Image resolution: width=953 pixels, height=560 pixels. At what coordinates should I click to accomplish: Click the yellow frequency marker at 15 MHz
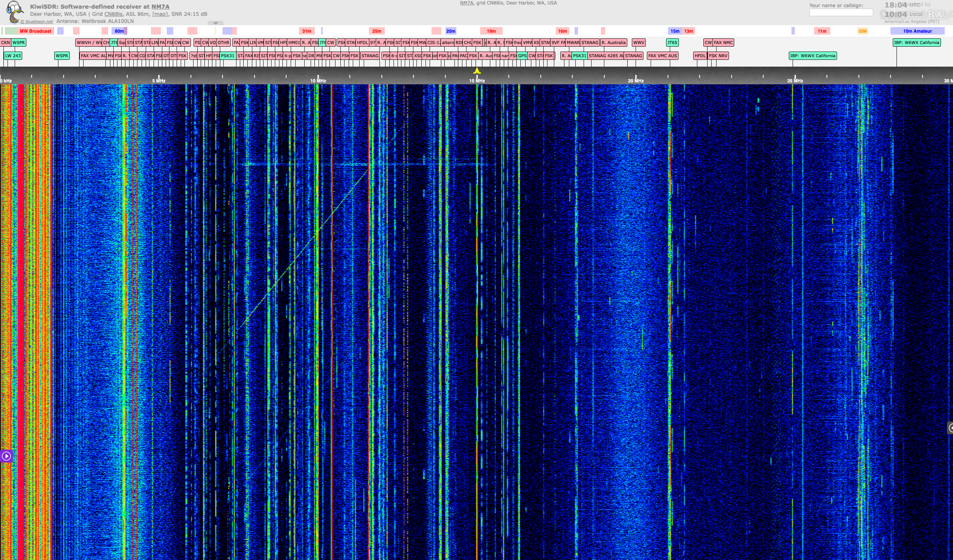point(477,71)
